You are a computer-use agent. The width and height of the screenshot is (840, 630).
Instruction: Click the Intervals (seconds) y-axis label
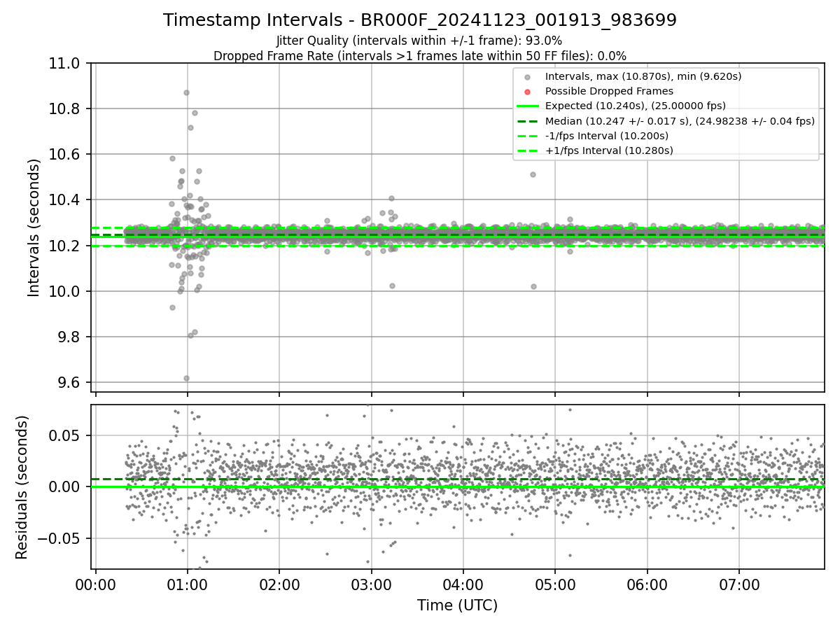[x=34, y=227]
